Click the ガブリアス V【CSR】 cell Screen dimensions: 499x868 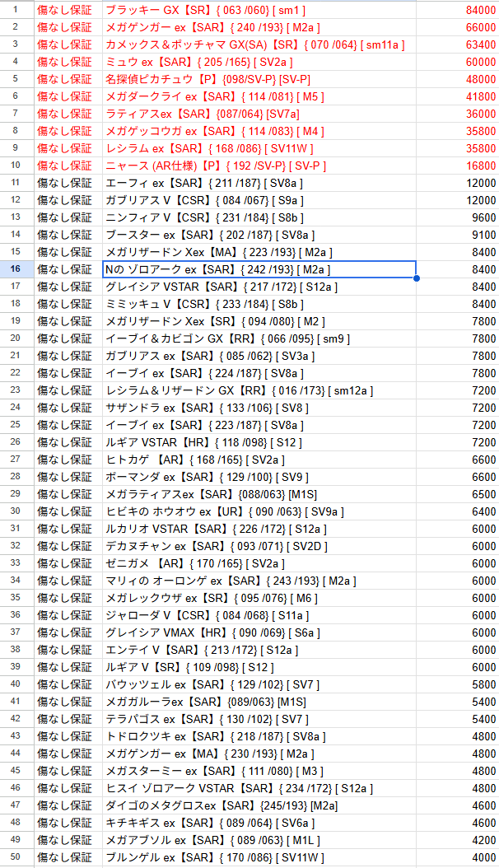point(259,200)
